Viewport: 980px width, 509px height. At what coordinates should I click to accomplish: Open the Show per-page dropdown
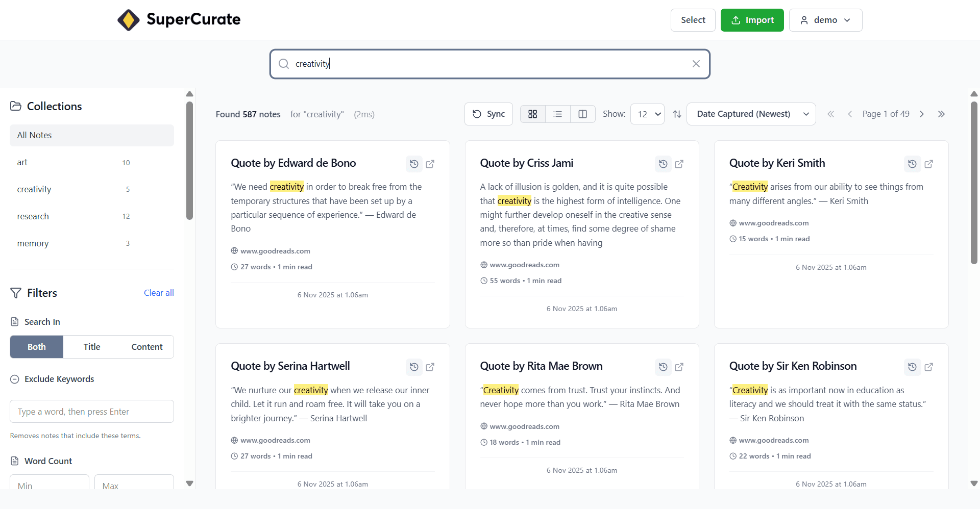647,114
